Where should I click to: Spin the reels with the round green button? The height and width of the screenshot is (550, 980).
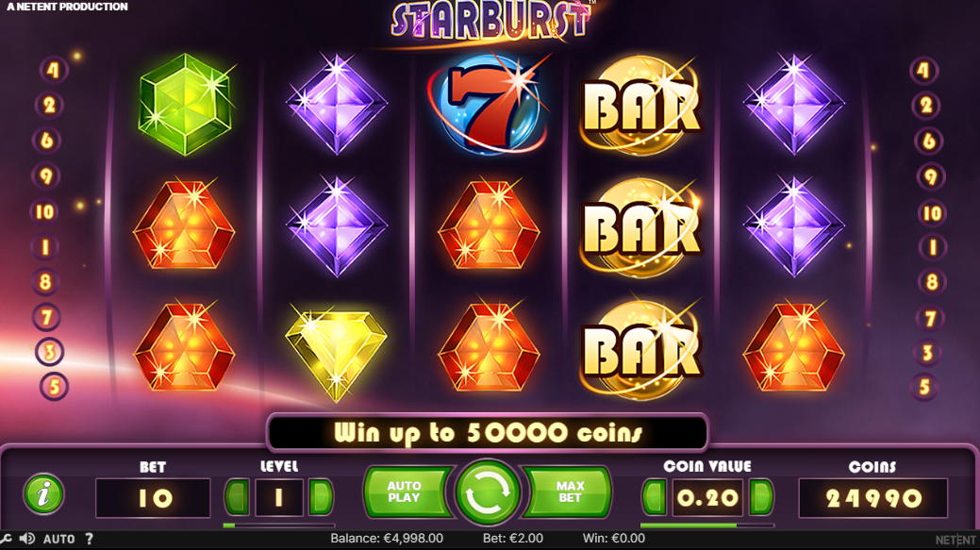click(487, 493)
